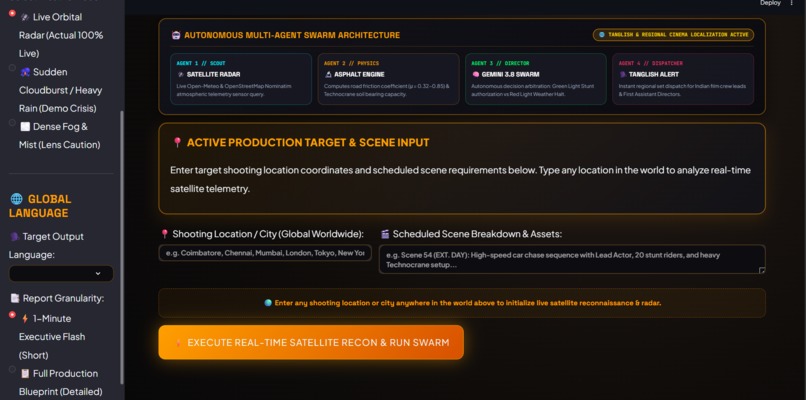Click satellite icon beside Live Orbital Radar
806x400 pixels.
25,17
